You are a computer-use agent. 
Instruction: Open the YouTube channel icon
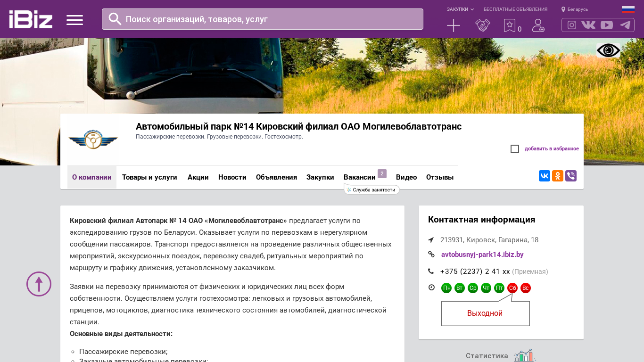607,25
